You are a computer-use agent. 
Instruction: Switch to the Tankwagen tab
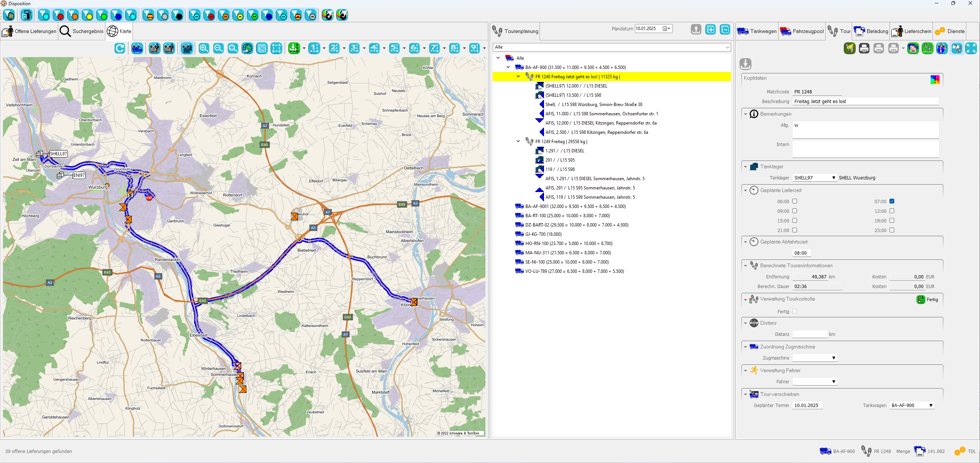point(757,31)
